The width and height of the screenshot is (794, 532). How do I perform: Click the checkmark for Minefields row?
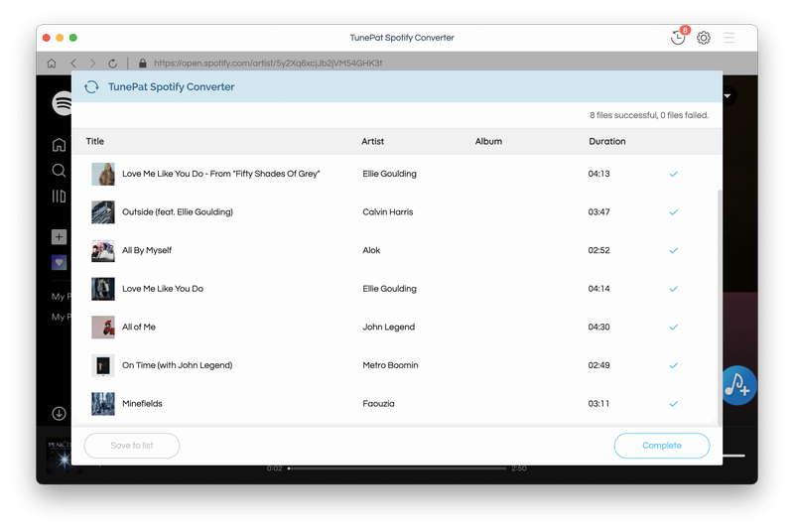pyautogui.click(x=674, y=404)
